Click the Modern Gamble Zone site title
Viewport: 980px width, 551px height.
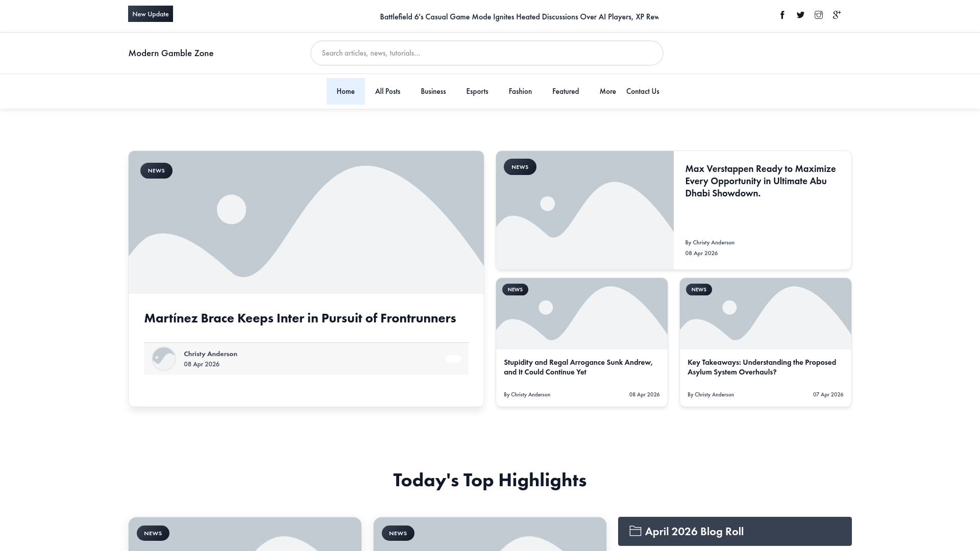coord(171,53)
